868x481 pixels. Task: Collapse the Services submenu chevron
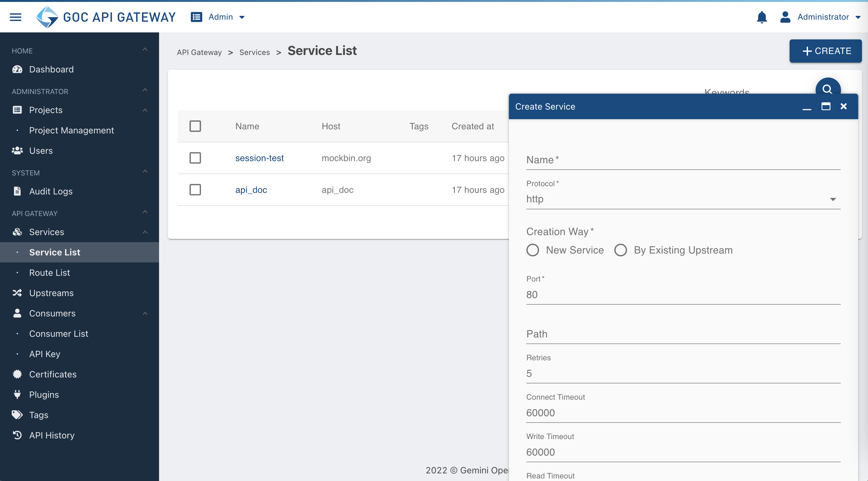tap(145, 232)
